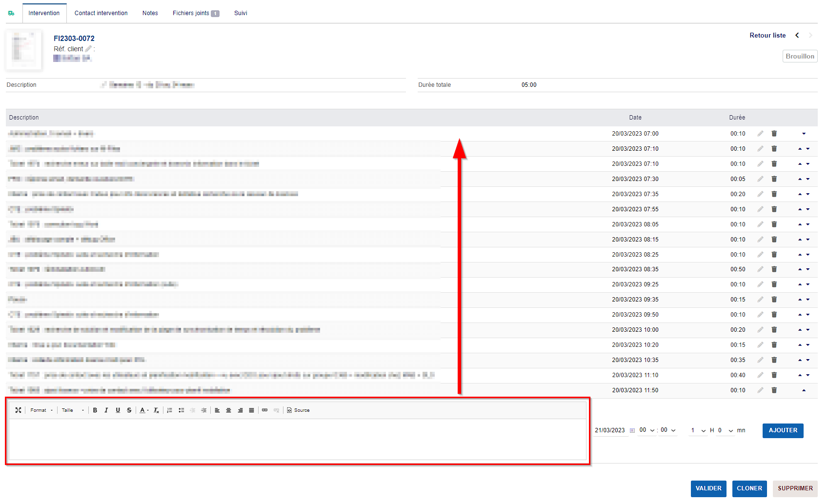Toggle italic formatting in editor
This screenshot has height=504, width=828.
pos(106,410)
